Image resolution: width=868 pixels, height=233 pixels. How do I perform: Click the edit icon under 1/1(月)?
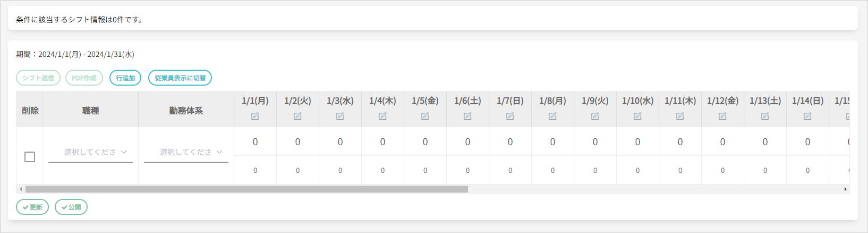point(255,117)
